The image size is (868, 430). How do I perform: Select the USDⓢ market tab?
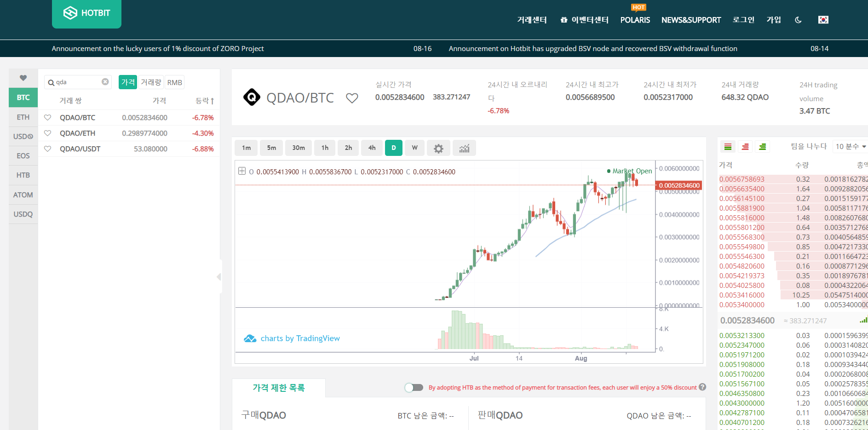pos(23,137)
